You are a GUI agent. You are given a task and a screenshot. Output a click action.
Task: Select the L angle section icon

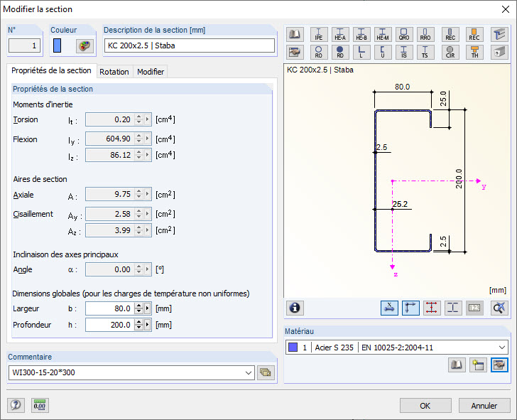click(x=361, y=52)
